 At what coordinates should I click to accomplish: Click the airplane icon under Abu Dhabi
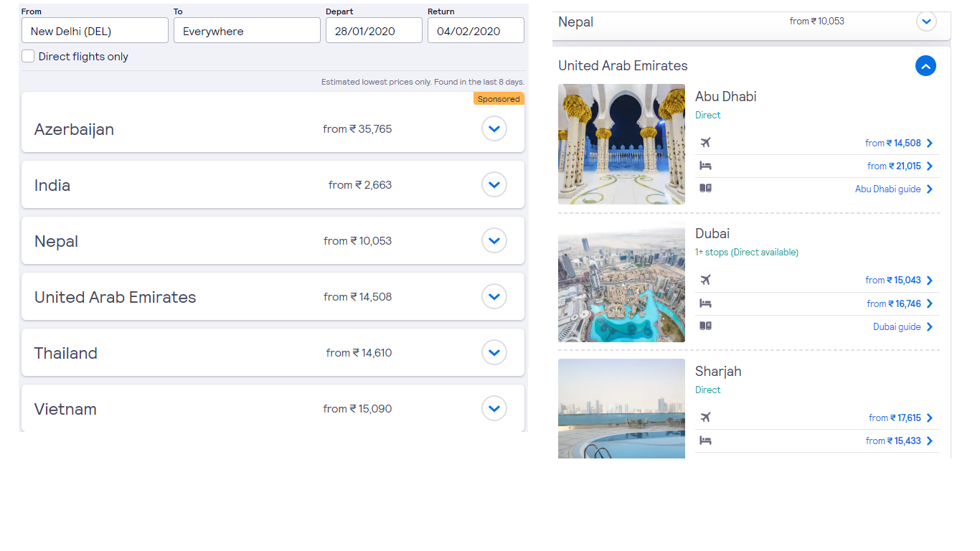pos(705,142)
